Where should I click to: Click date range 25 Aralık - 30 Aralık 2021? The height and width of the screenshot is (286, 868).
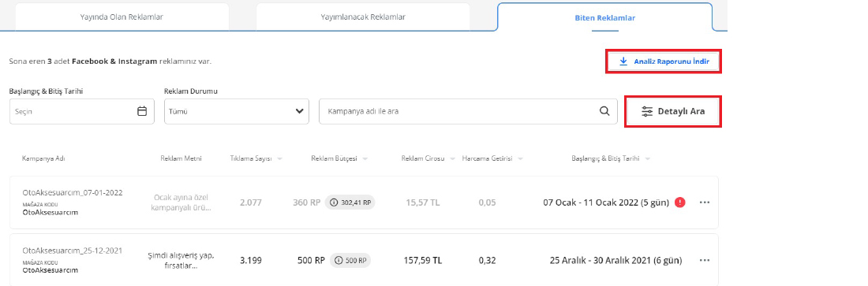(615, 260)
